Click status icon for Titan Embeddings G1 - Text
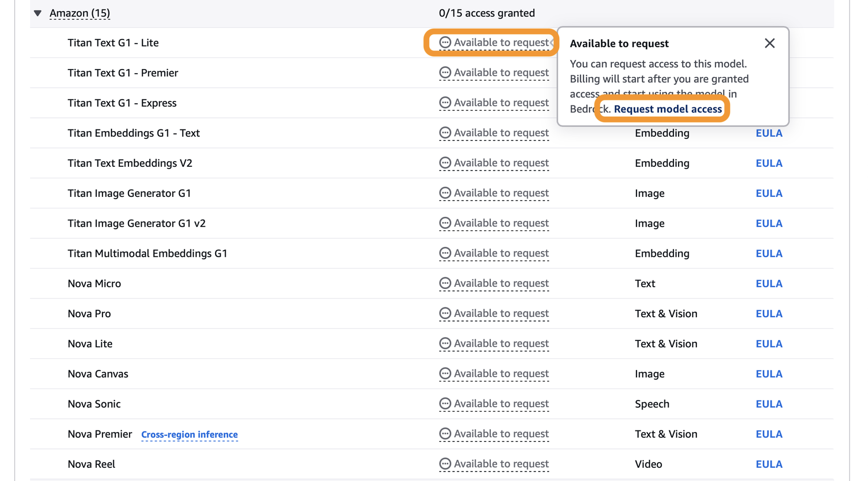The width and height of the screenshot is (868, 481). click(x=445, y=133)
